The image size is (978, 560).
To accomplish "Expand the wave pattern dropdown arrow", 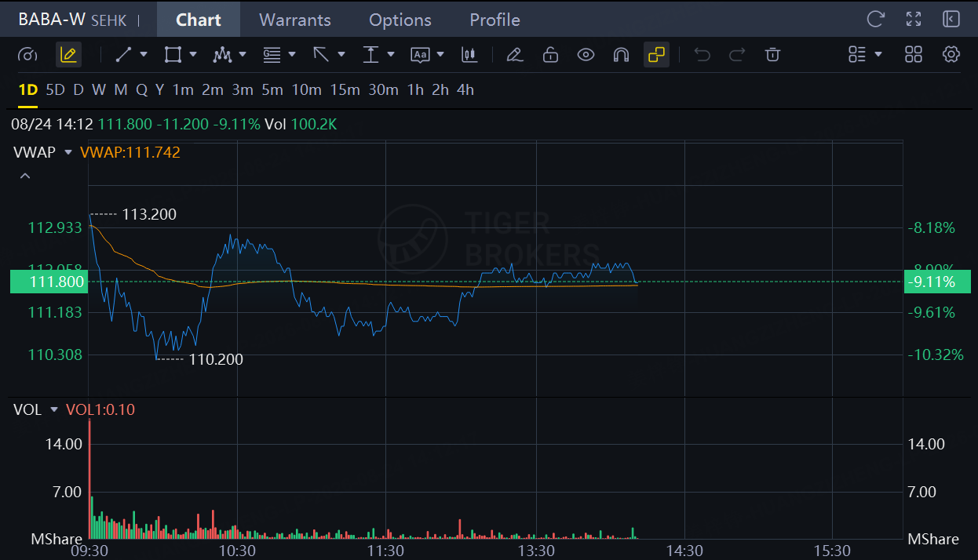I will [x=243, y=55].
